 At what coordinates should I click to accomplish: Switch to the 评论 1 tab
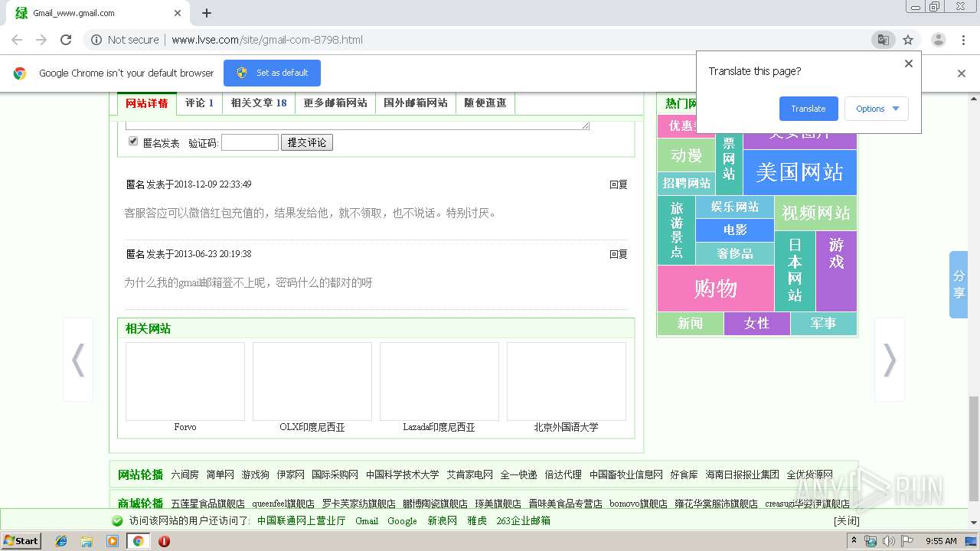coord(199,103)
